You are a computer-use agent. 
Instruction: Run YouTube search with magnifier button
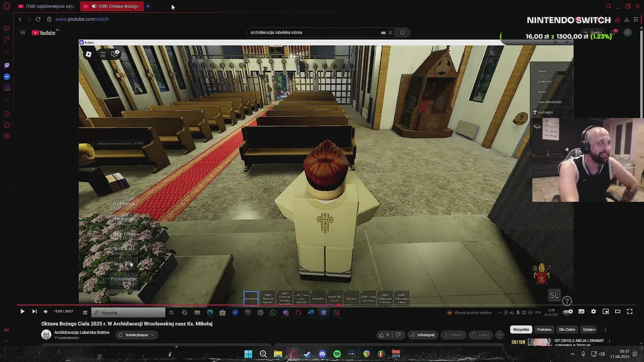[403, 33]
